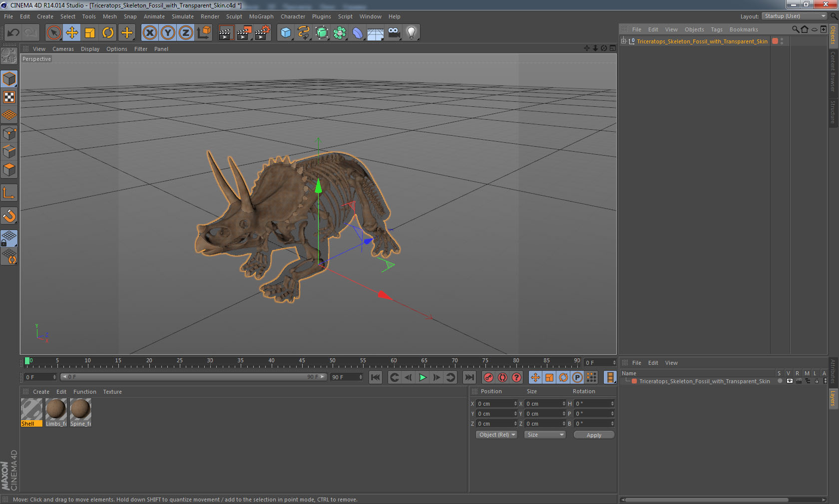Go to end of animation
Screen dimensions: 839x504
(x=469, y=377)
